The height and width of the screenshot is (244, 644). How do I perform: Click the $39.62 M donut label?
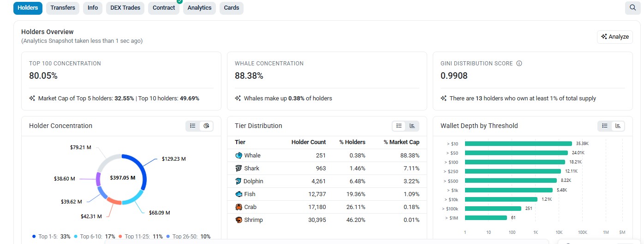tap(72, 202)
